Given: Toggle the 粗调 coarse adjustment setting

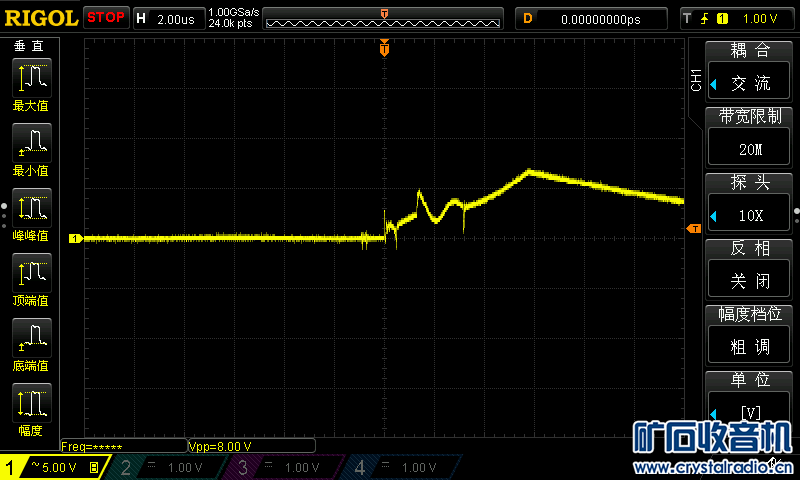Looking at the screenshot, I should 749,346.
